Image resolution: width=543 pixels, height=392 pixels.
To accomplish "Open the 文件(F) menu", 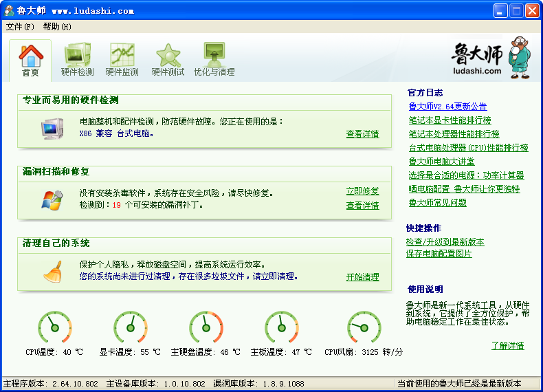I will click(20, 27).
